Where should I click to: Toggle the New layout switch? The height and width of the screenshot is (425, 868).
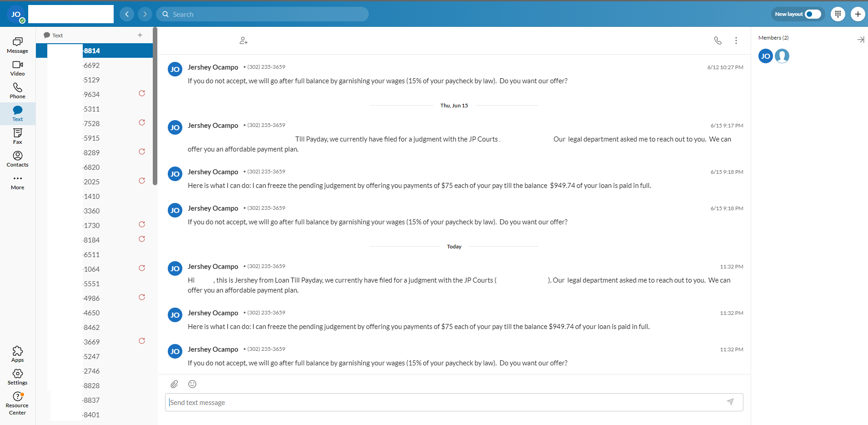tap(813, 14)
